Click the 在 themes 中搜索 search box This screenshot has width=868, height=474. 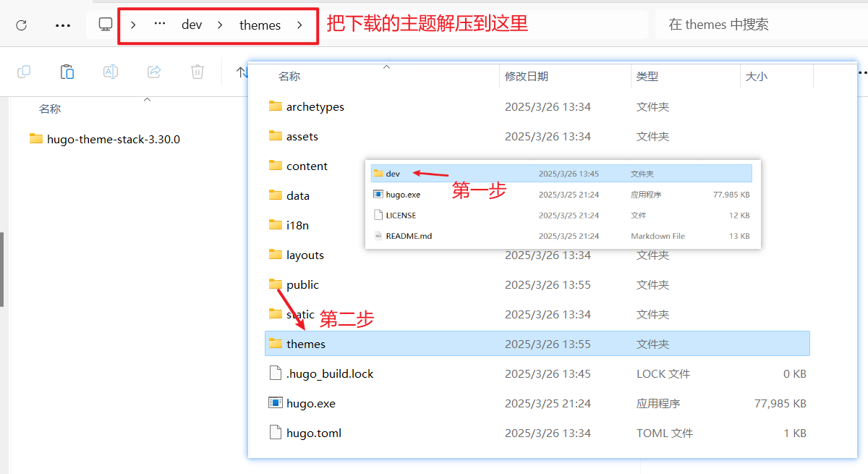[x=759, y=25]
